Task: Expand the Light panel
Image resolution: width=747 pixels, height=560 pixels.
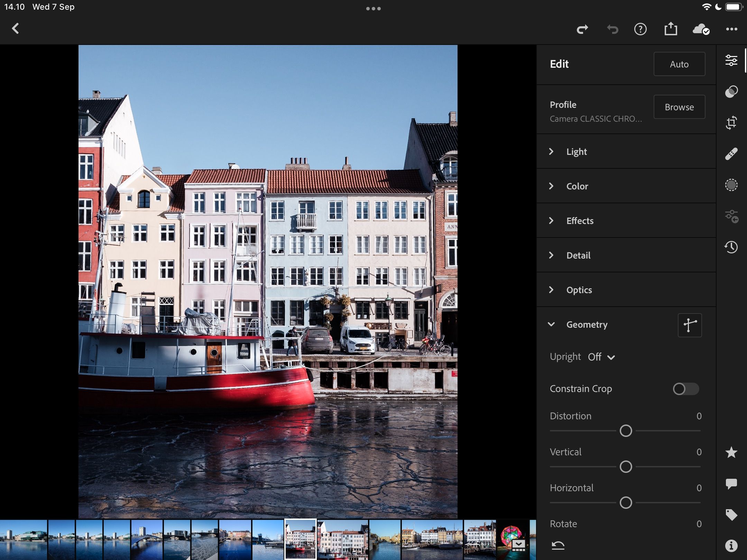Action: click(577, 152)
